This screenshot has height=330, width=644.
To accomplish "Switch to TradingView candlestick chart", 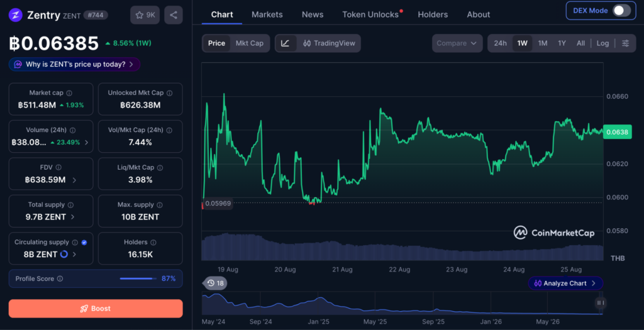I will tap(329, 43).
